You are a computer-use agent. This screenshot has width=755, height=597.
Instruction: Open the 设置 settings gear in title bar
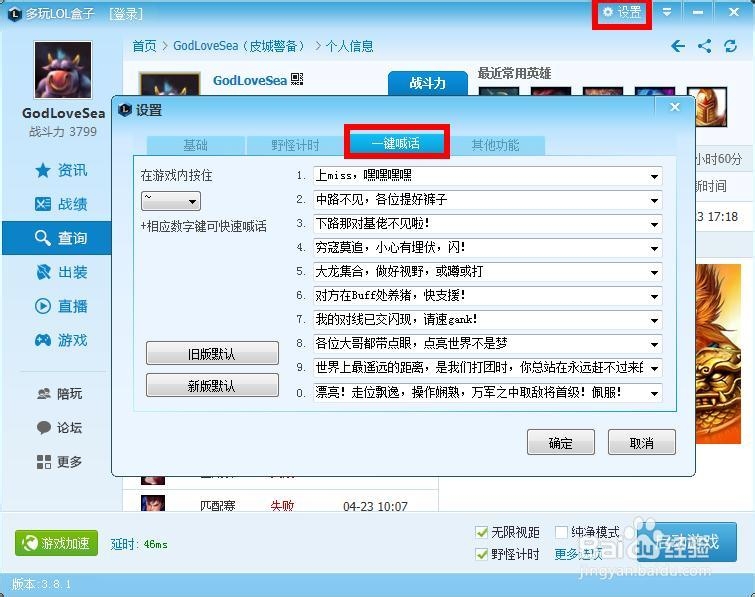coord(622,13)
